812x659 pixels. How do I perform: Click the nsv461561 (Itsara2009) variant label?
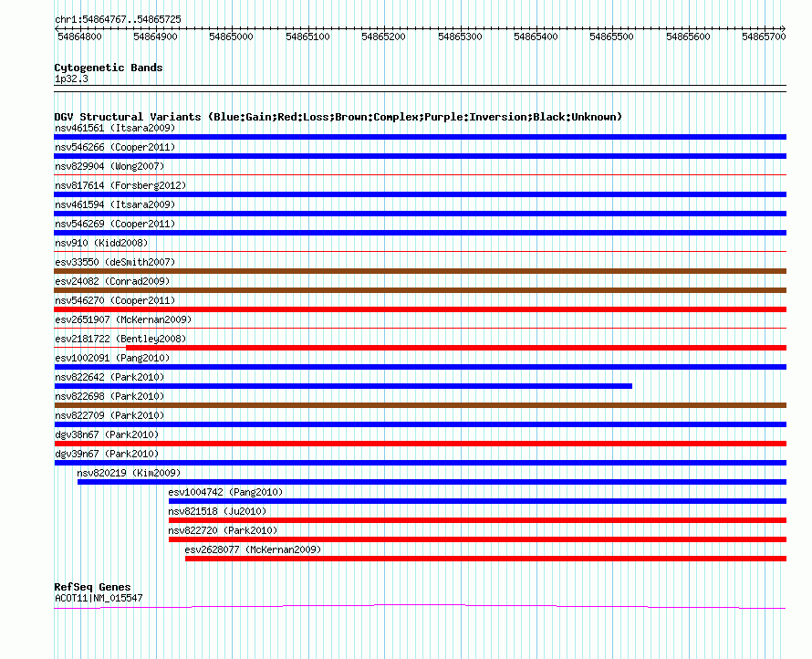pyautogui.click(x=115, y=128)
